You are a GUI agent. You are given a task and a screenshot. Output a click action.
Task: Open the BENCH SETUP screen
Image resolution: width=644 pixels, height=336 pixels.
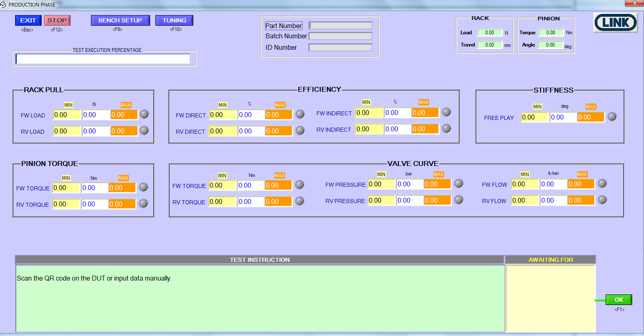(x=120, y=20)
